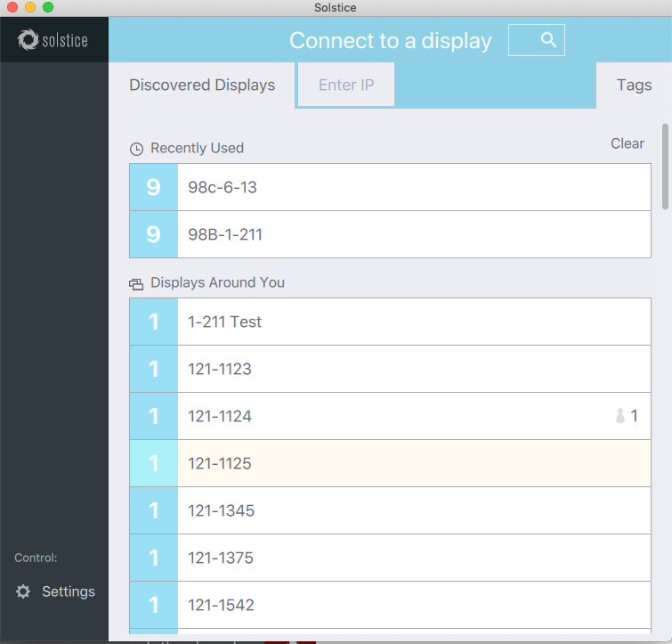672x644 pixels.
Task: Choose display 121-1124
Action: (x=390, y=416)
